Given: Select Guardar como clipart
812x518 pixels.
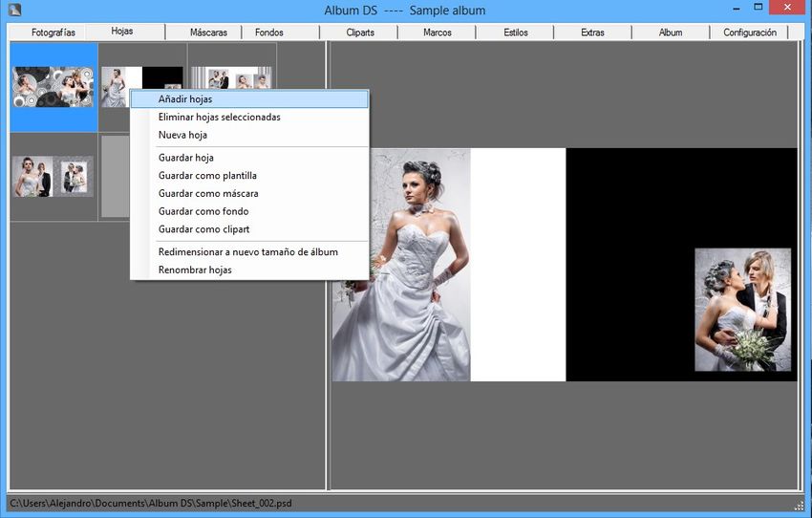Looking at the screenshot, I should pos(203,230).
